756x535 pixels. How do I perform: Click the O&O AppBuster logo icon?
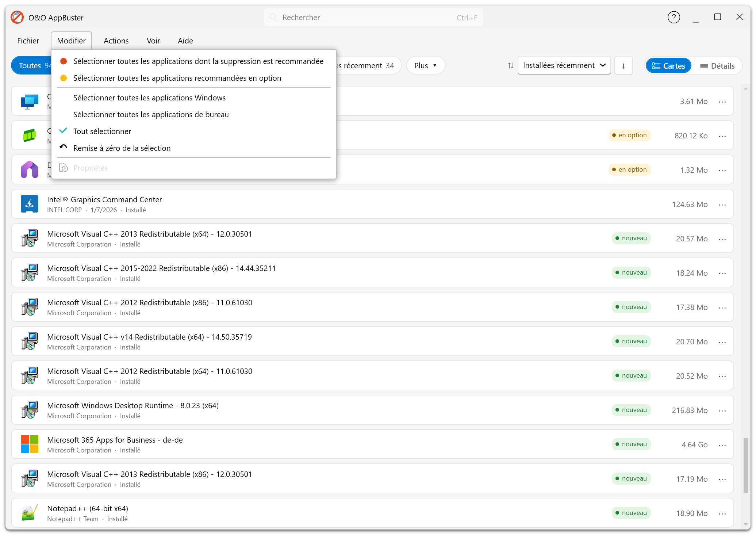pos(17,18)
